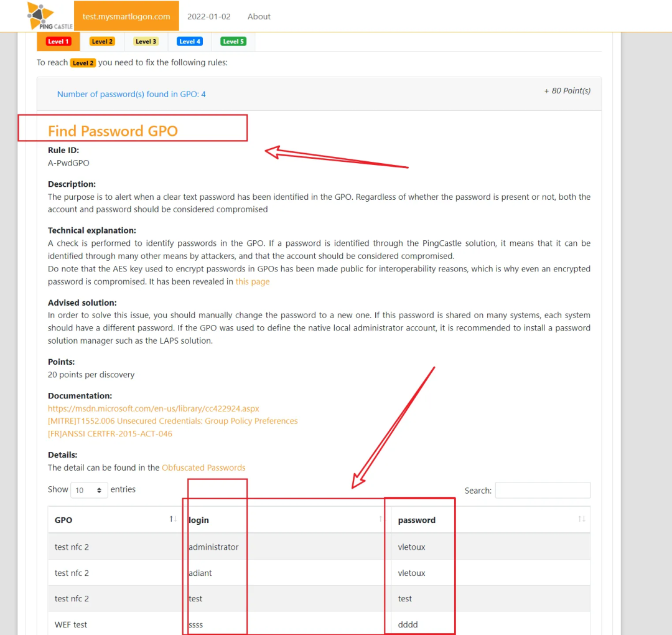Image resolution: width=672 pixels, height=635 pixels.
Task: Open the MITRE T1552.006 Unsecured Credentials link
Action: [x=173, y=421]
